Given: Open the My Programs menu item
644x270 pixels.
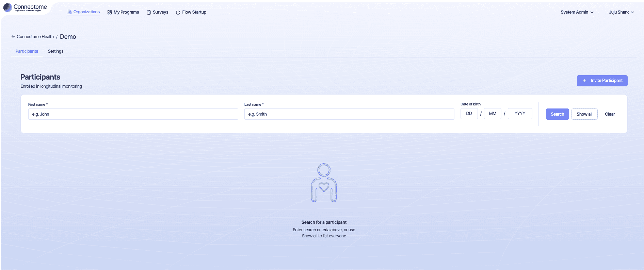Looking at the screenshot, I should pyautogui.click(x=123, y=12).
